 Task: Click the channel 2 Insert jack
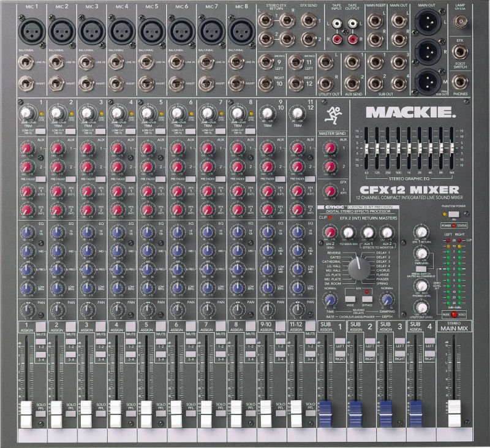click(x=56, y=83)
